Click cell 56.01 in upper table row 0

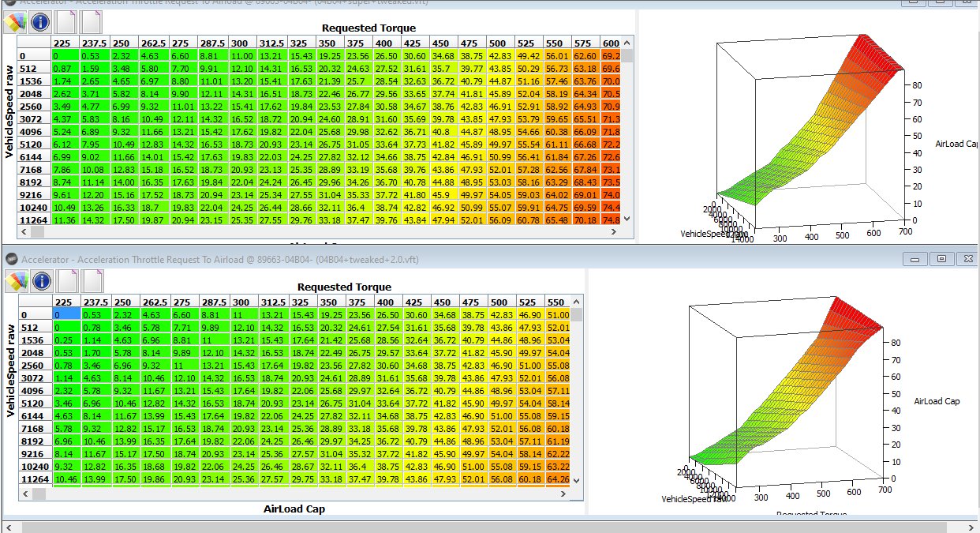pyautogui.click(x=557, y=55)
